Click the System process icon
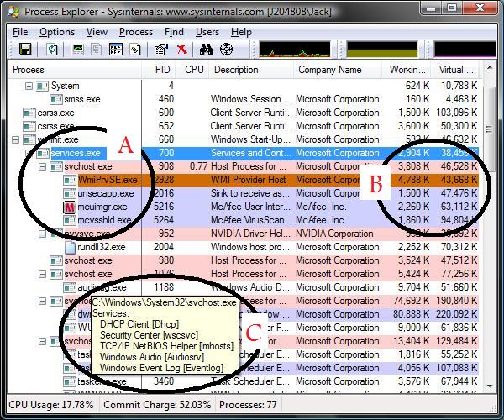 pos(43,87)
